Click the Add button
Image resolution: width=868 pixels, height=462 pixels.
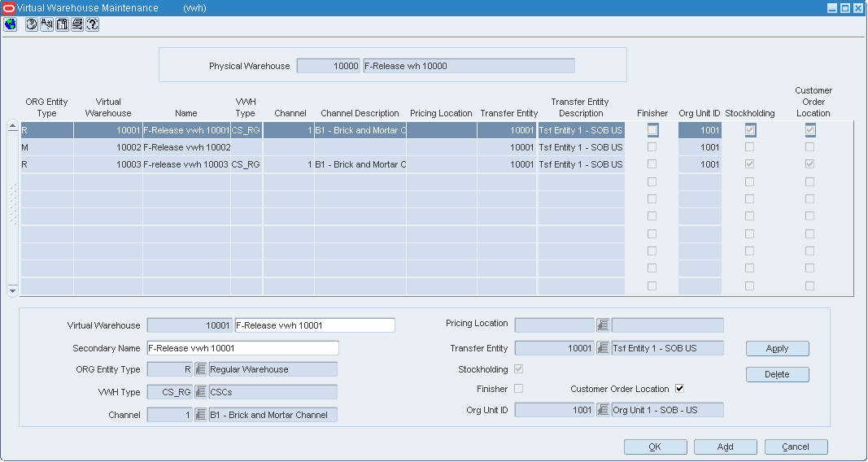click(x=725, y=447)
